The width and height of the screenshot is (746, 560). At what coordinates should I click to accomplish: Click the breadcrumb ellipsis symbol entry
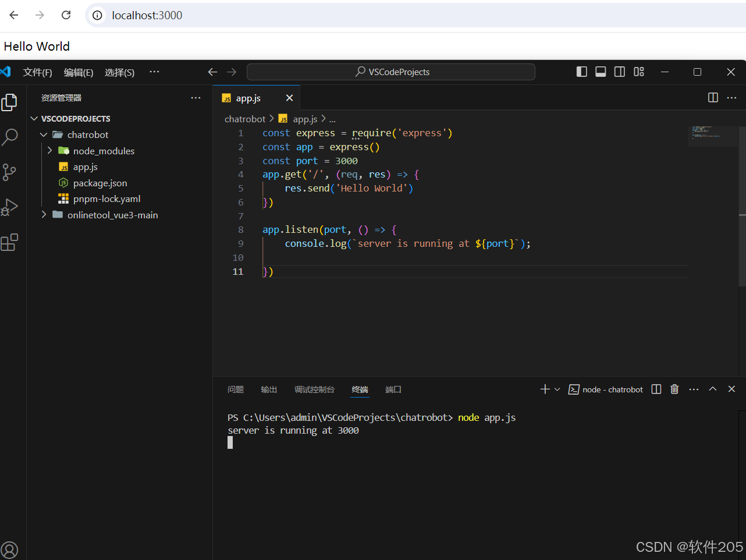(332, 119)
